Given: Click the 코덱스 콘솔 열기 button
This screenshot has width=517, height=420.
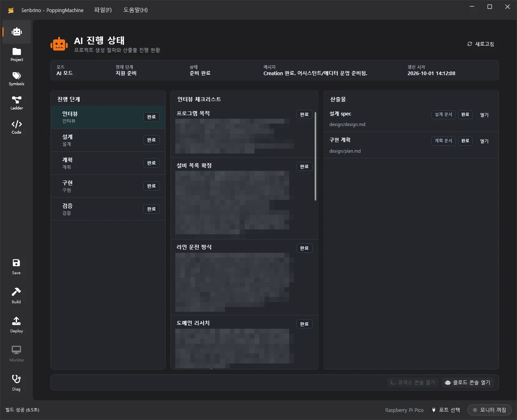Looking at the screenshot, I should (413, 382).
